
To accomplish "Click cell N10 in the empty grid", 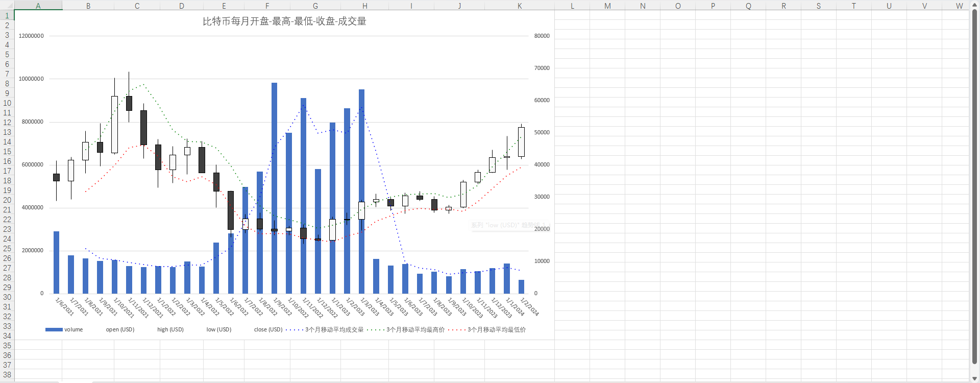I will click(x=643, y=103).
